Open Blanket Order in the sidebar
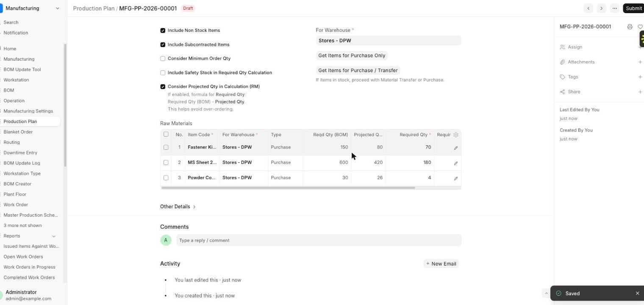 click(18, 132)
